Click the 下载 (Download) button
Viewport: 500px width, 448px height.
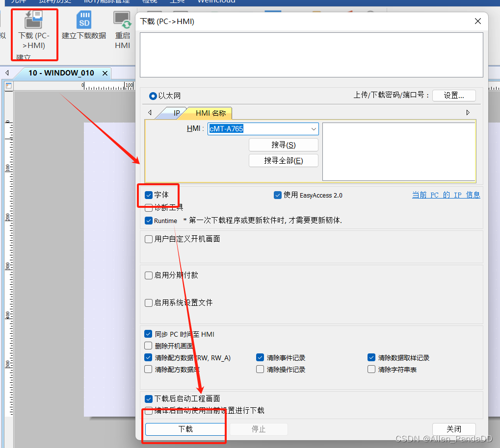(x=185, y=429)
